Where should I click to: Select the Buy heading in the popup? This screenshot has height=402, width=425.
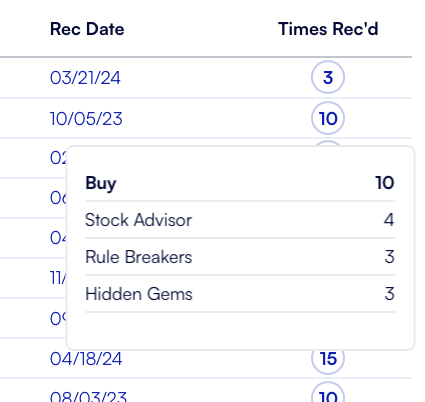pyautogui.click(x=101, y=183)
